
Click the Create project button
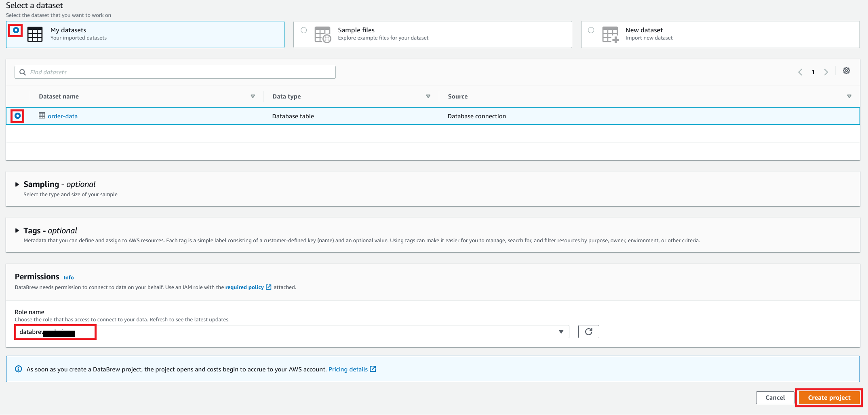(x=829, y=398)
